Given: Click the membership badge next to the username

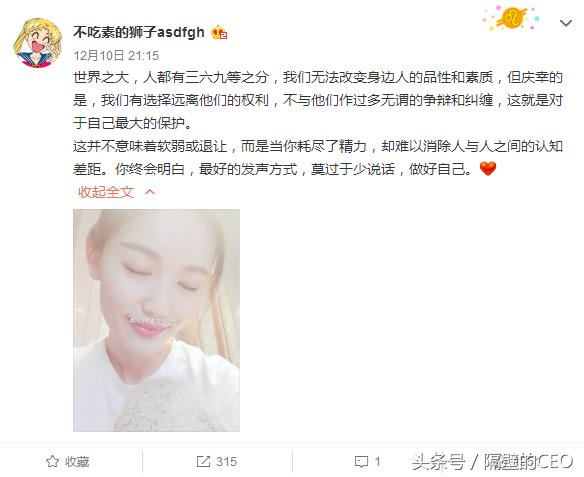Looking at the screenshot, I should pyautogui.click(x=219, y=33).
